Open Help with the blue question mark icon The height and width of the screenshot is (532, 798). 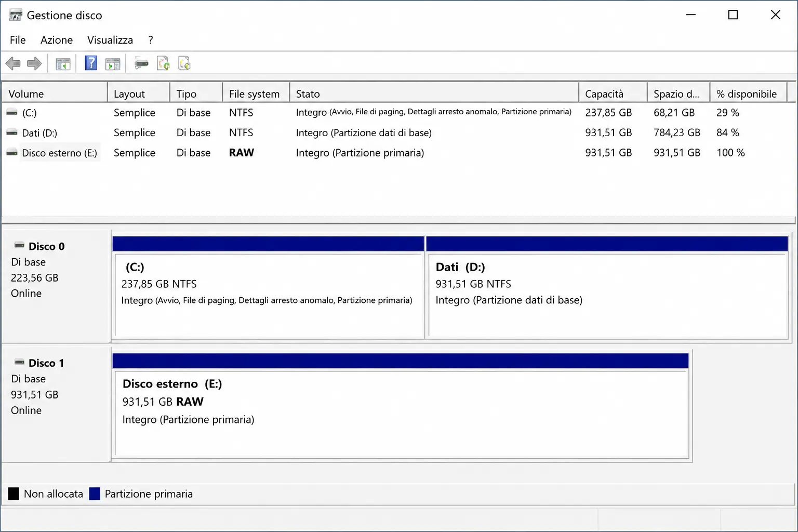[91, 63]
